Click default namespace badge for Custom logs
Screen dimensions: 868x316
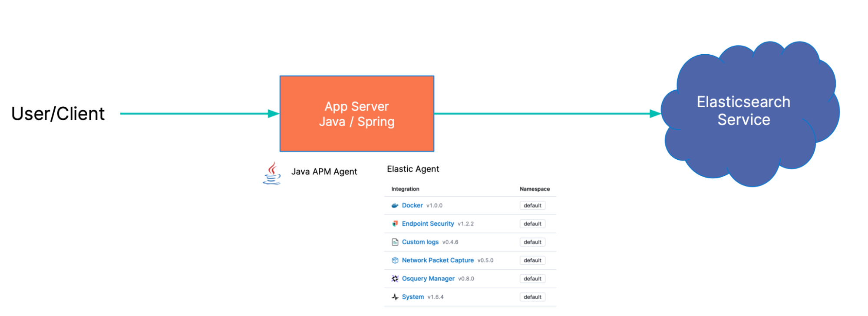[532, 242]
